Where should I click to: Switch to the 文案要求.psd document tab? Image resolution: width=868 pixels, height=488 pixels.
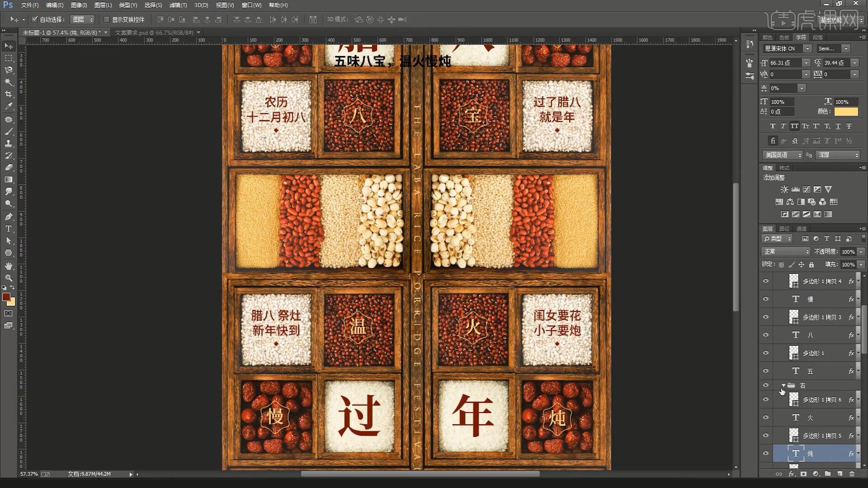pos(154,33)
